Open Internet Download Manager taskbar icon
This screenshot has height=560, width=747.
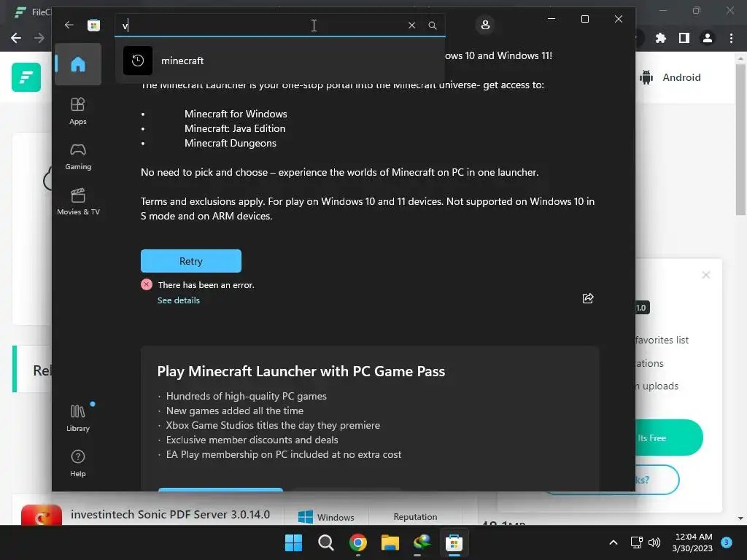[x=422, y=542]
